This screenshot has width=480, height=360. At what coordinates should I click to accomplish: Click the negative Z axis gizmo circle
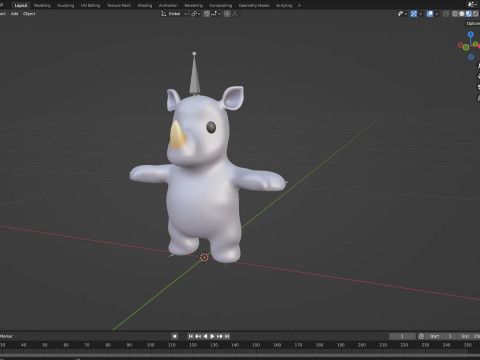[x=471, y=57]
